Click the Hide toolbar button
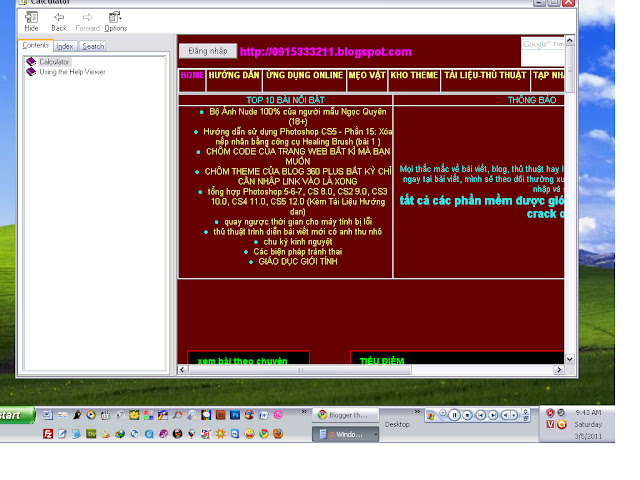This screenshot has height=480, width=640. click(x=31, y=21)
